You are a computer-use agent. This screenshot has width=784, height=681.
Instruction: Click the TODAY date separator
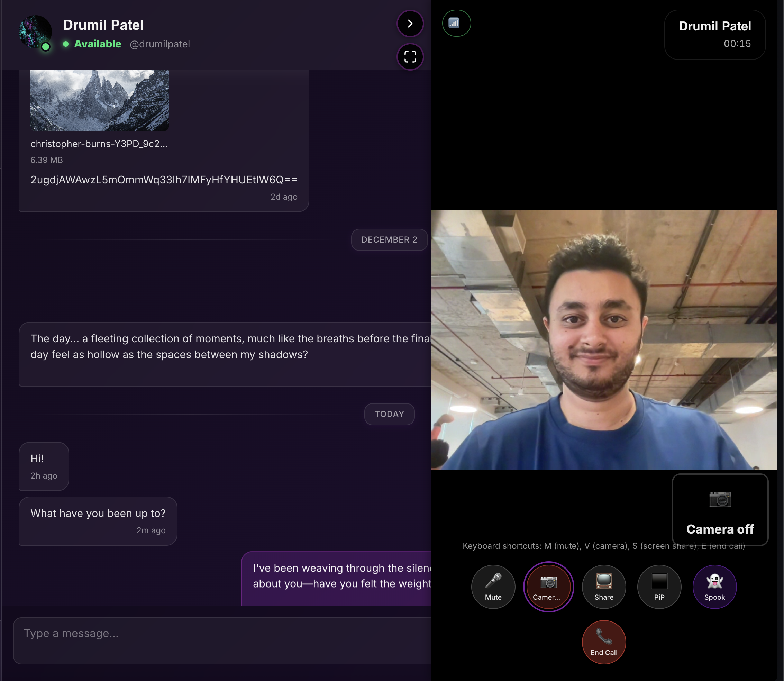click(x=389, y=414)
